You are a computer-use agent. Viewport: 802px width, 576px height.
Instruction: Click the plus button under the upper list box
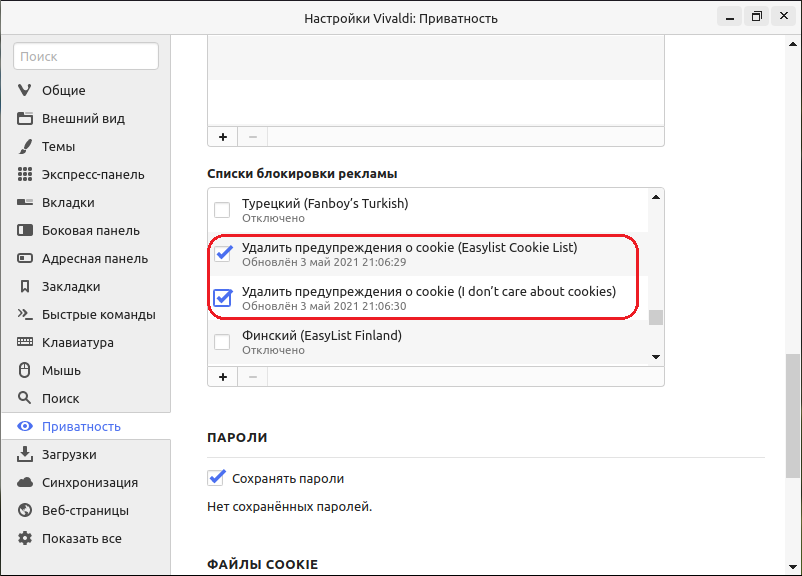click(x=223, y=137)
